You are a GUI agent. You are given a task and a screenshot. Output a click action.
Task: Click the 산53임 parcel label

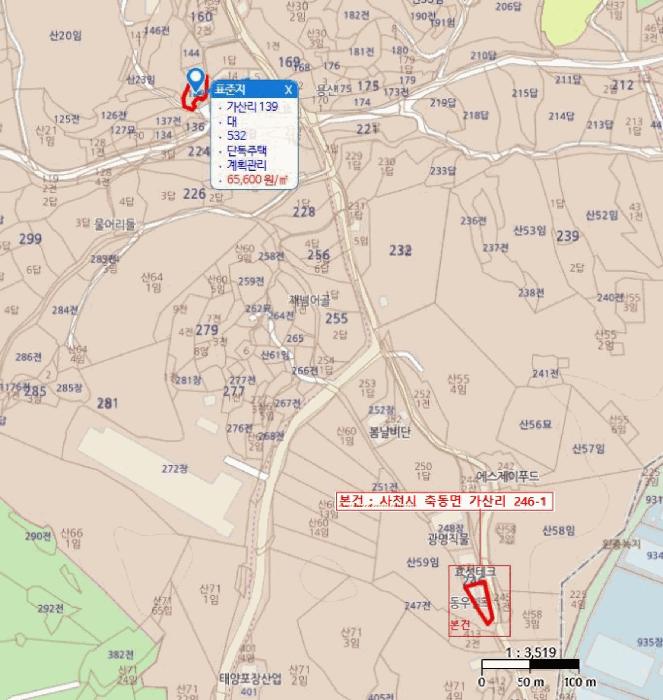coord(530,230)
